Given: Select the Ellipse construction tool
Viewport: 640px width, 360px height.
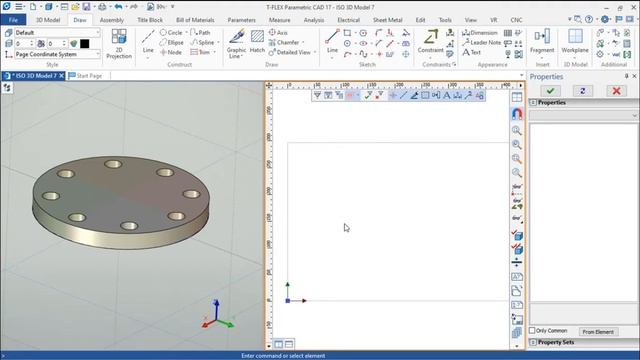Looking at the screenshot, I should 172,42.
